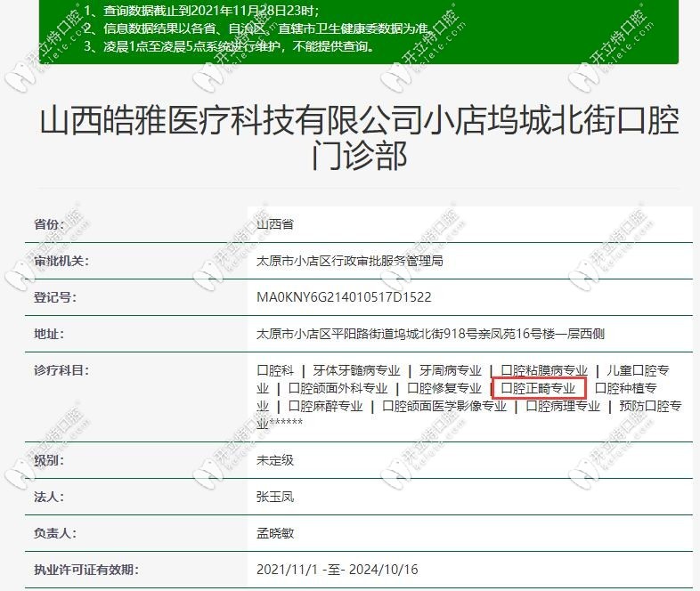
Task: Click 口腔颌面外科专业 subject
Action: tap(338, 388)
